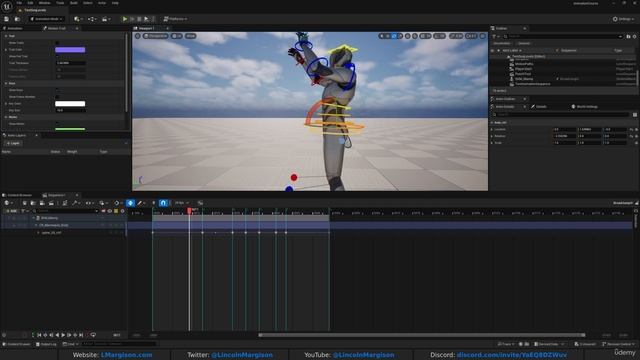Click the purple Trail Color swatch
This screenshot has width=640, height=360.
click(70, 50)
